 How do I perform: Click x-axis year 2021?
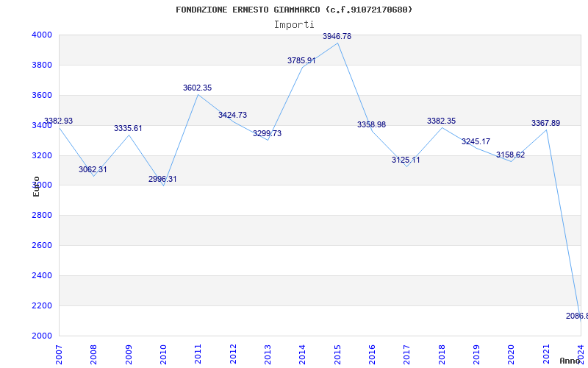click(546, 355)
